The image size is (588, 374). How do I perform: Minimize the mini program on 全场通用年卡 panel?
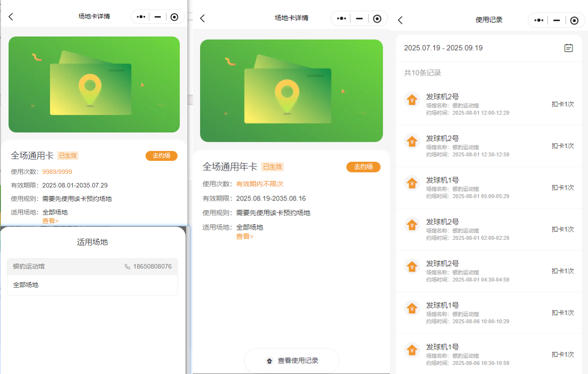click(359, 18)
